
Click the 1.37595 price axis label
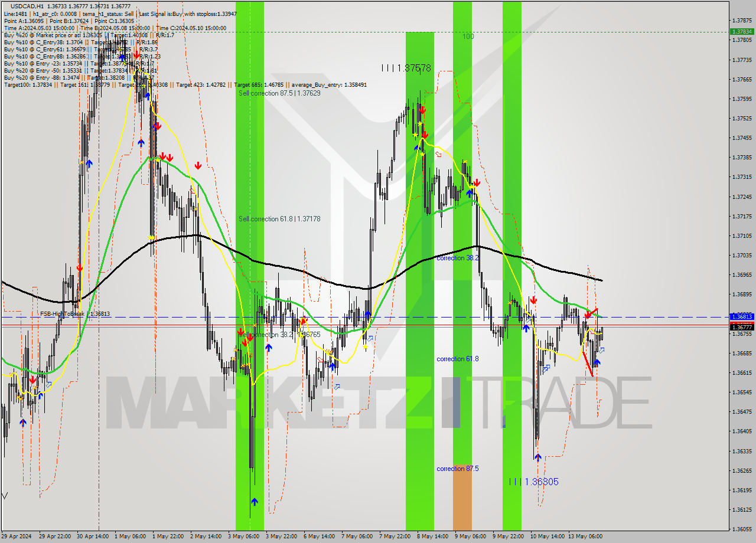[741, 99]
